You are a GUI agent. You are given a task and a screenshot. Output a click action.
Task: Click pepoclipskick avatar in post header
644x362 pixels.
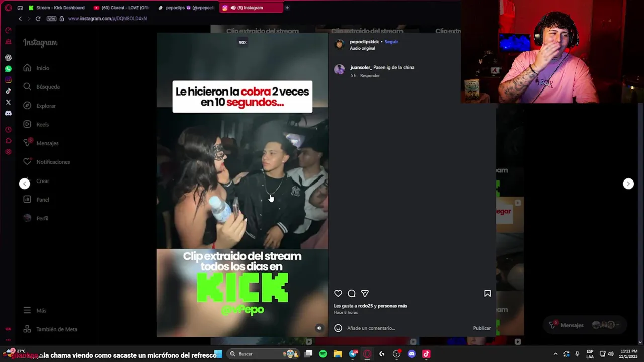340,45
